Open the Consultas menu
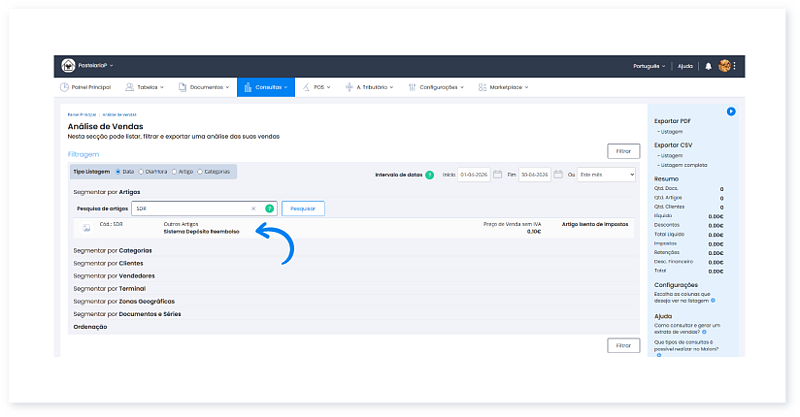Image resolution: width=800 pixels, height=417 pixels. [x=265, y=87]
